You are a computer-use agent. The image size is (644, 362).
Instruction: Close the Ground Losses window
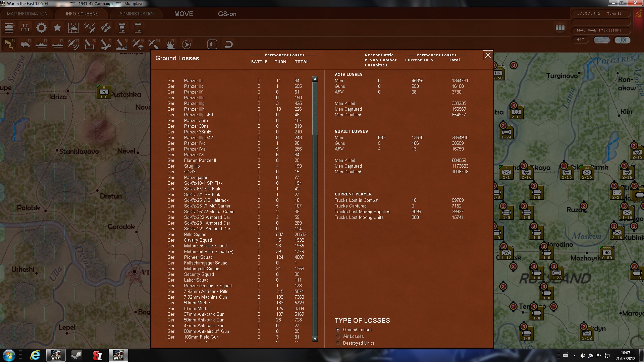(x=488, y=55)
